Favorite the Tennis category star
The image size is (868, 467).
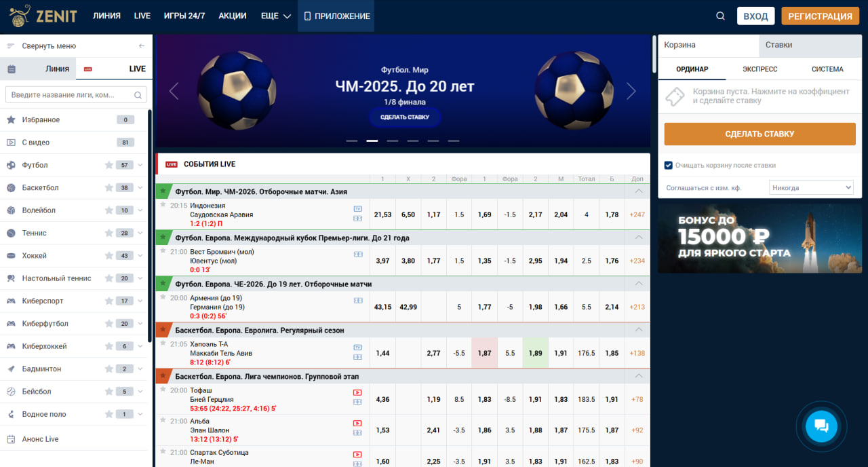tap(108, 233)
